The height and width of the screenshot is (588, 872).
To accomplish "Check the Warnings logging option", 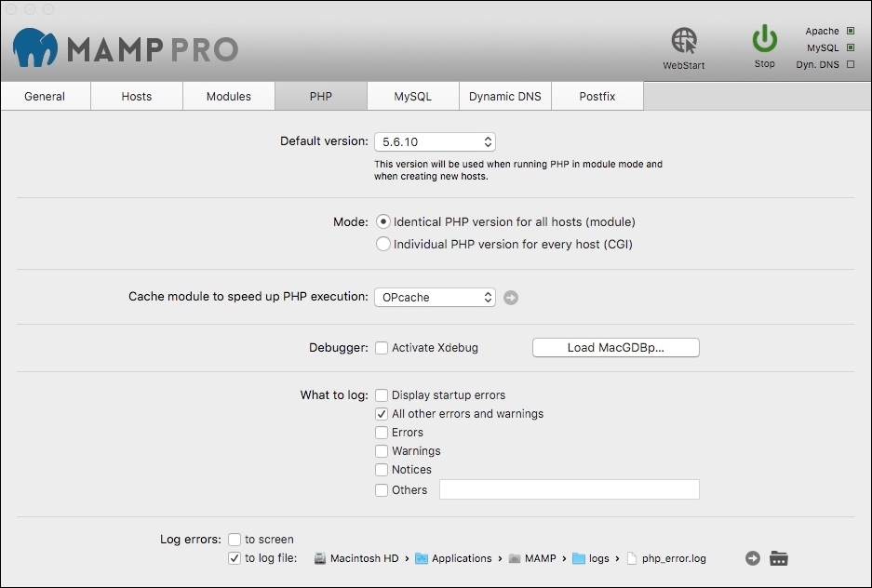I will click(x=382, y=450).
